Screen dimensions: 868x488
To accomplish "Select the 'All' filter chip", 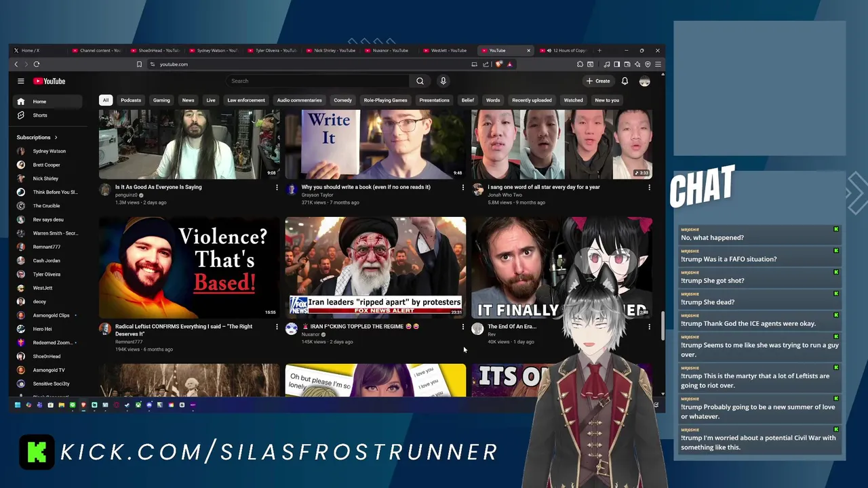I will pyautogui.click(x=105, y=100).
